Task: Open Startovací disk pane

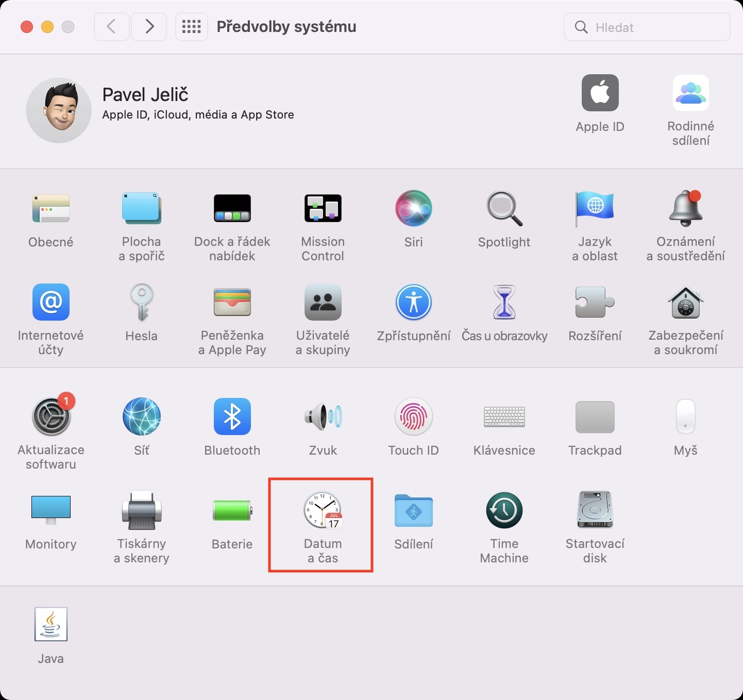Action: pyautogui.click(x=595, y=510)
